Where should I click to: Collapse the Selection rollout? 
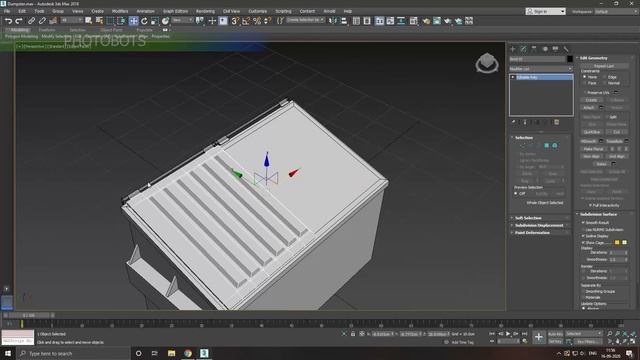(x=540, y=138)
